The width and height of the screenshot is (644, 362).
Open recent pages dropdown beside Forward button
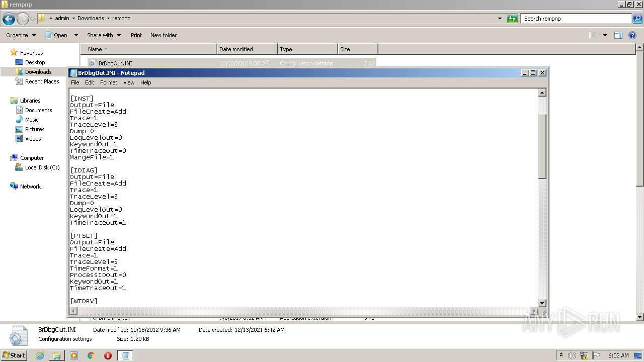pyautogui.click(x=32, y=19)
